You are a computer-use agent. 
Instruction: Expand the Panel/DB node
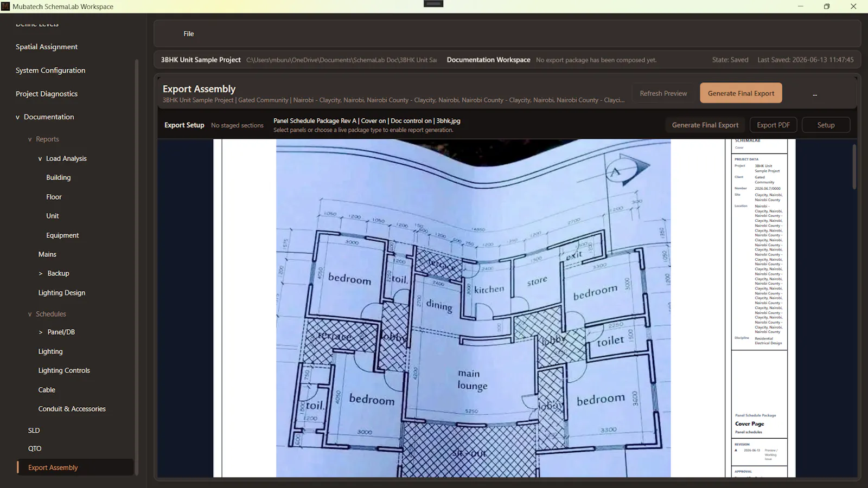point(41,332)
